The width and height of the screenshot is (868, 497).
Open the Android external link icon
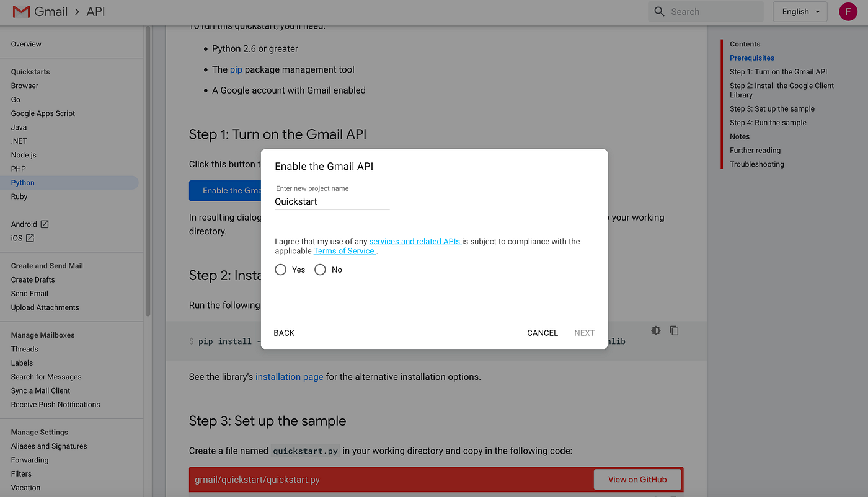click(45, 224)
